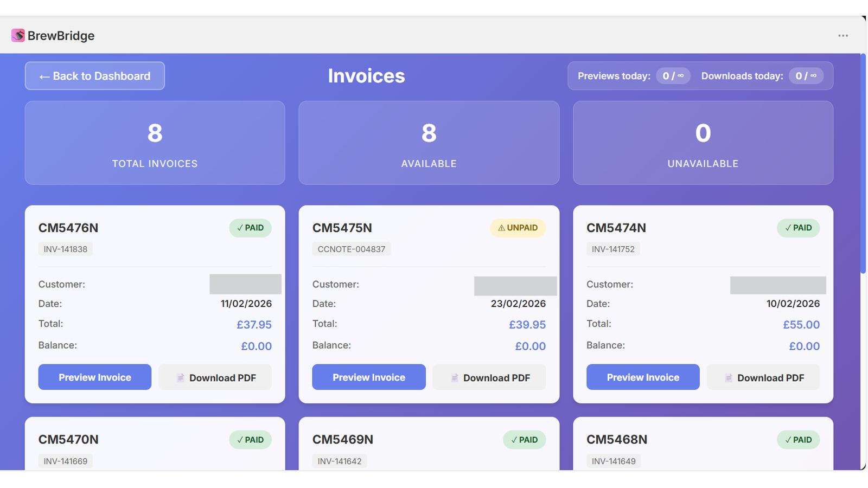This screenshot has height=488, width=868.
Task: Click the PAID badge on CM5469N
Action: (524, 440)
